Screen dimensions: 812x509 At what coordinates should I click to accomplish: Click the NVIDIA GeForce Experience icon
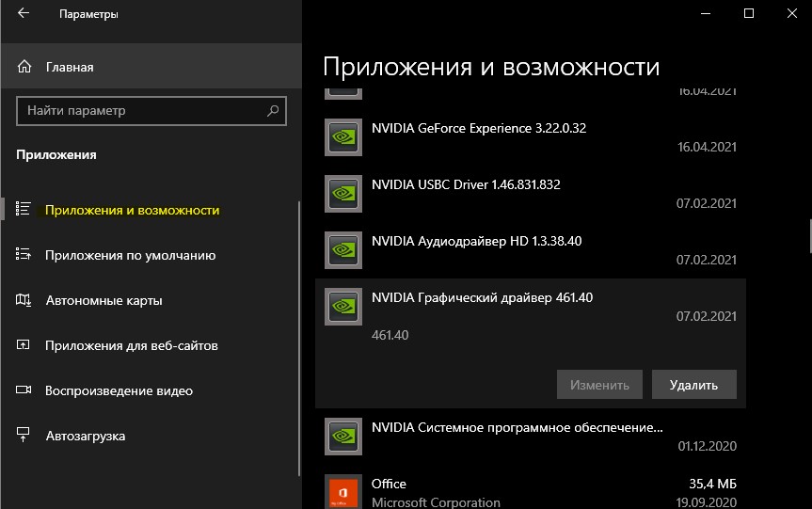pyautogui.click(x=343, y=137)
